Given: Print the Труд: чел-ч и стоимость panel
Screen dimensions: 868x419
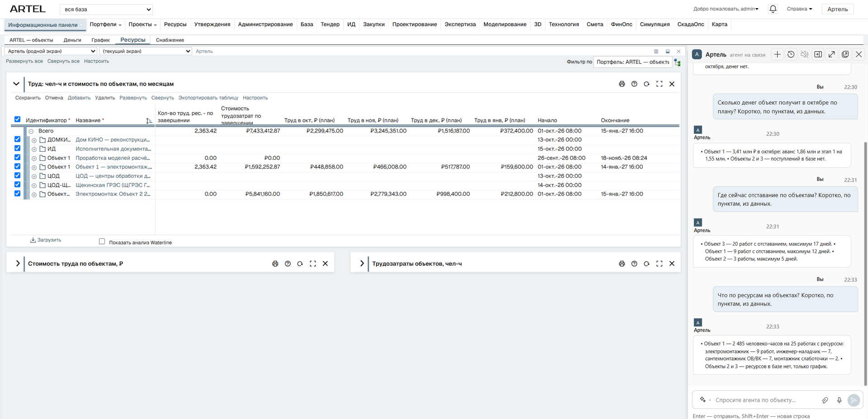Looking at the screenshot, I should tap(621, 84).
